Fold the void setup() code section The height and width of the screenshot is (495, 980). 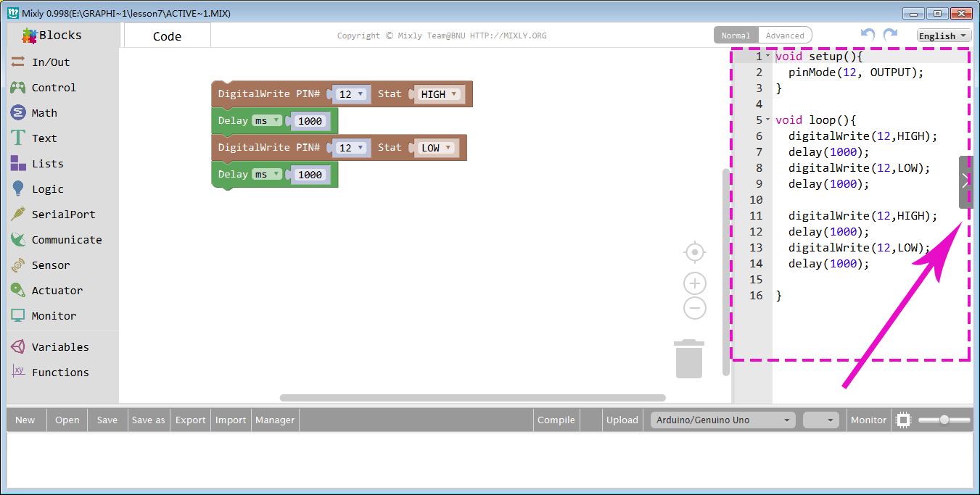coord(767,57)
